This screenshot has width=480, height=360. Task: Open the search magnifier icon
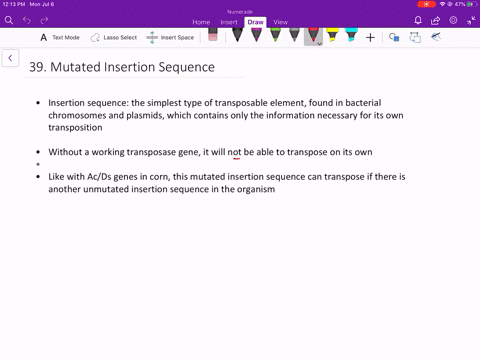pyautogui.click(x=9, y=20)
